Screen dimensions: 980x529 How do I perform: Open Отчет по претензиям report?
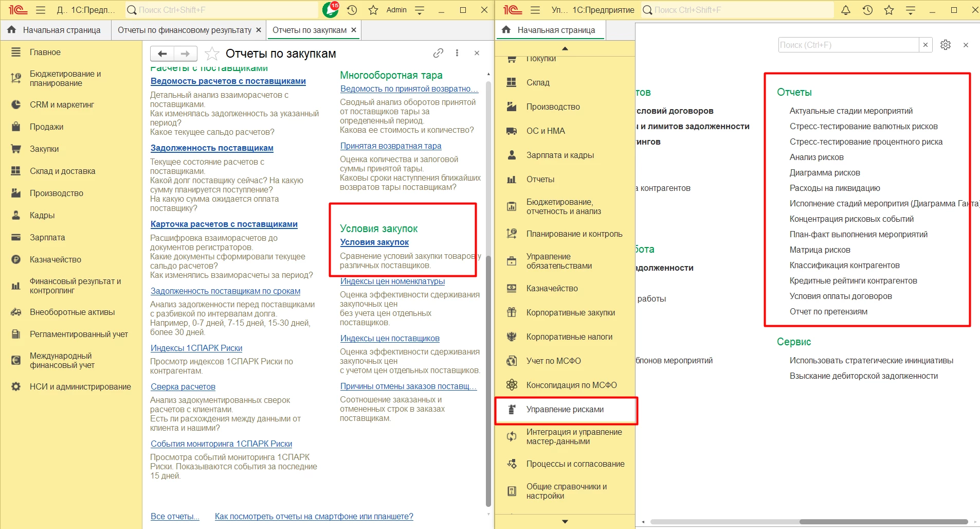[828, 311]
